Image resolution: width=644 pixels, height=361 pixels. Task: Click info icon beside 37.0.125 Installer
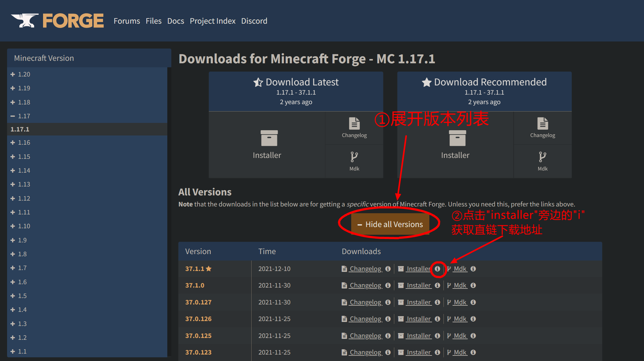pyautogui.click(x=437, y=336)
